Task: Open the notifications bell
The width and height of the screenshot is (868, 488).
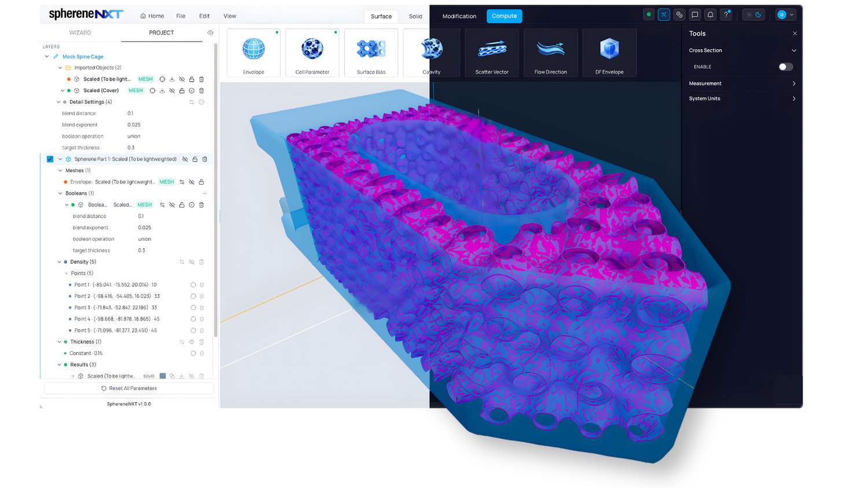Action: [x=711, y=15]
